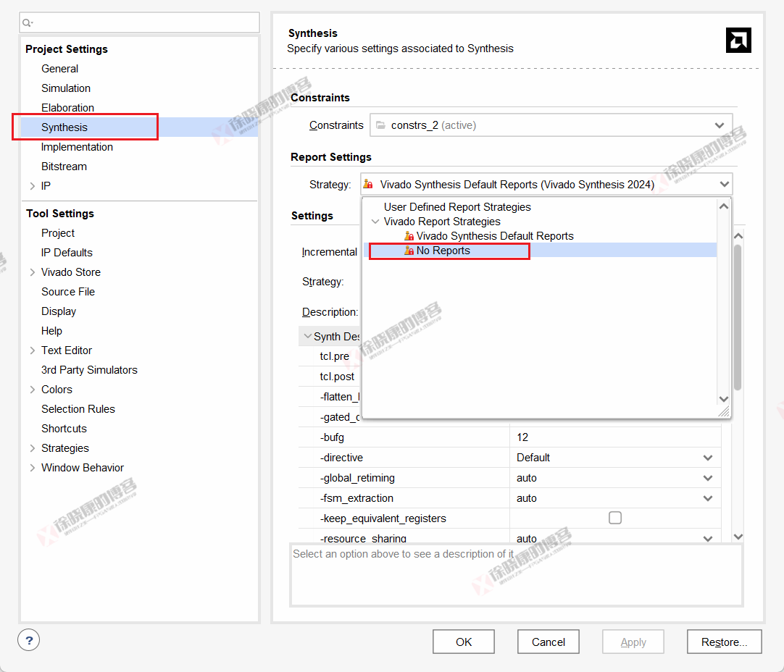Open IP Defaults settings
This screenshot has width=784, height=672.
coord(67,252)
